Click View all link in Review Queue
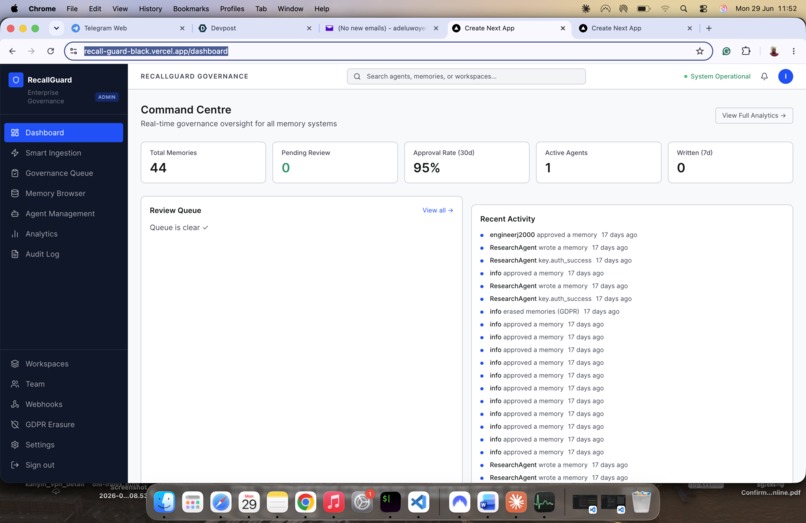Image resolution: width=806 pixels, height=523 pixels. coord(437,210)
